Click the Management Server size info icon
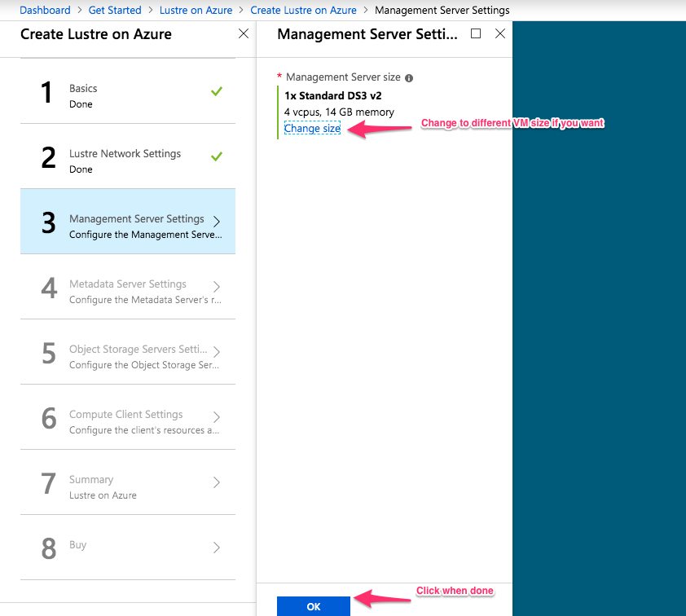The height and width of the screenshot is (616, 686). tap(409, 78)
